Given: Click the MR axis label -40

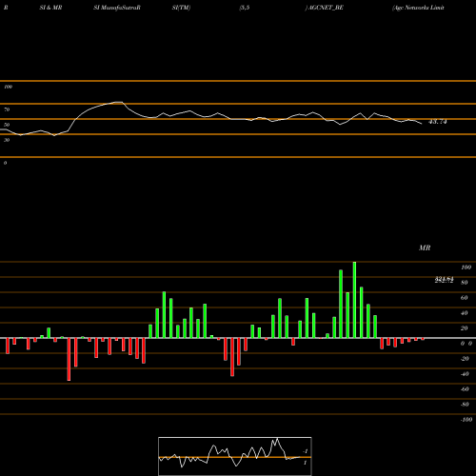Looking at the screenshot, I should (x=465, y=374).
